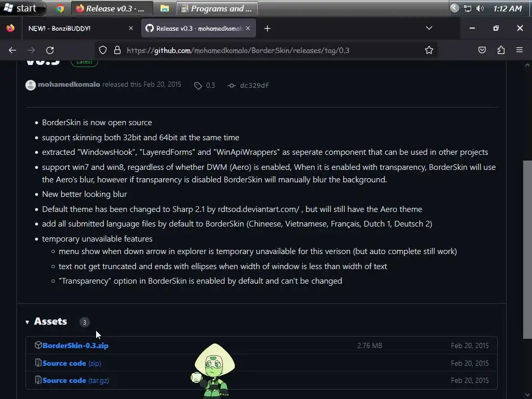The height and width of the screenshot is (399, 532).
Task: Launch Chrome from the taskbar quick launch
Action: pyautogui.click(x=60, y=8)
